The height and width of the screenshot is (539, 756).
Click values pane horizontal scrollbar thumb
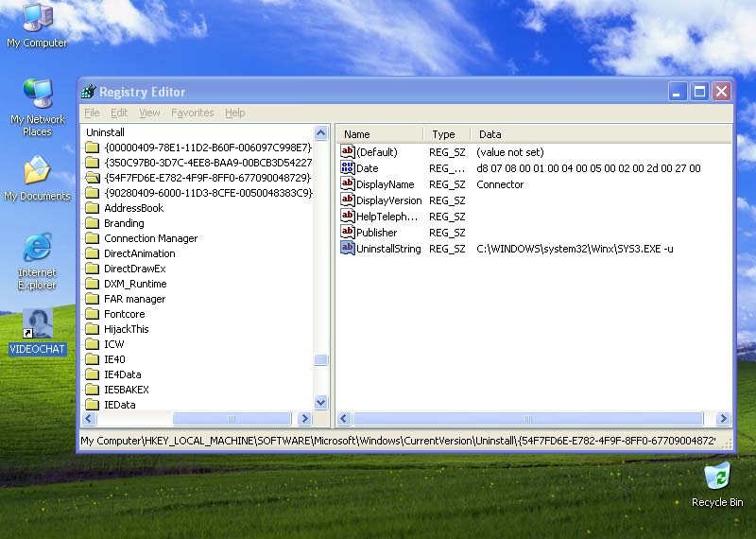coord(528,418)
